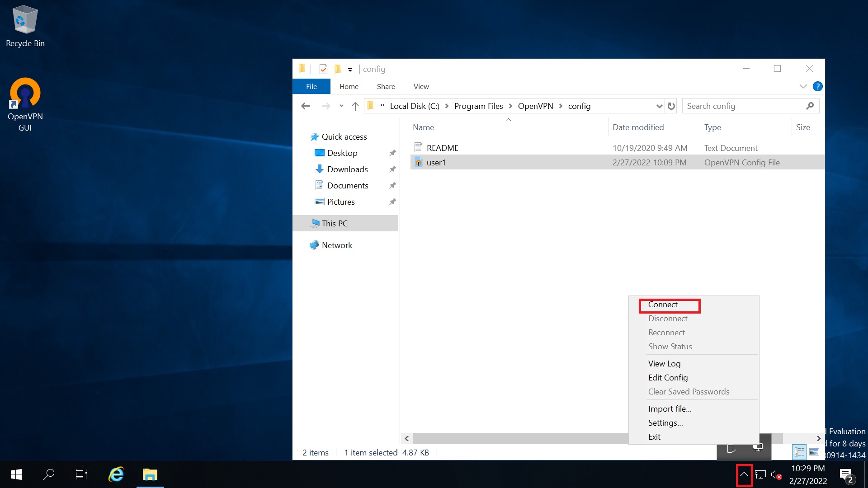
Task: Click the muted speaker volume icon
Action: [776, 475]
